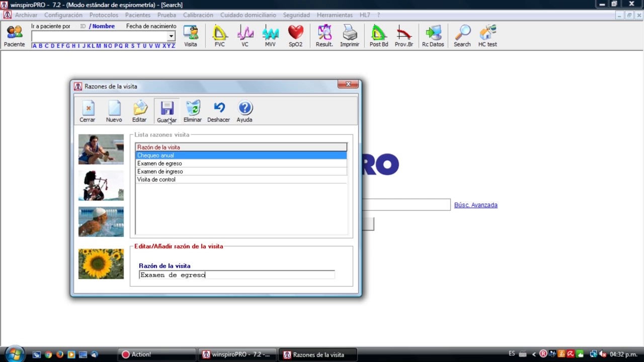This screenshot has width=644, height=362.
Task: Click the bagpiper thumbnail image
Action: [101, 186]
